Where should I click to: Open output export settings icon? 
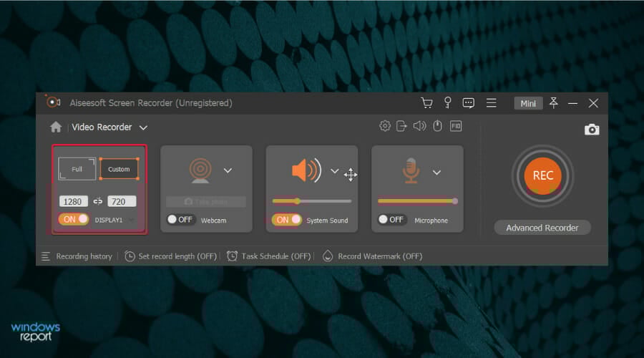pyautogui.click(x=401, y=126)
